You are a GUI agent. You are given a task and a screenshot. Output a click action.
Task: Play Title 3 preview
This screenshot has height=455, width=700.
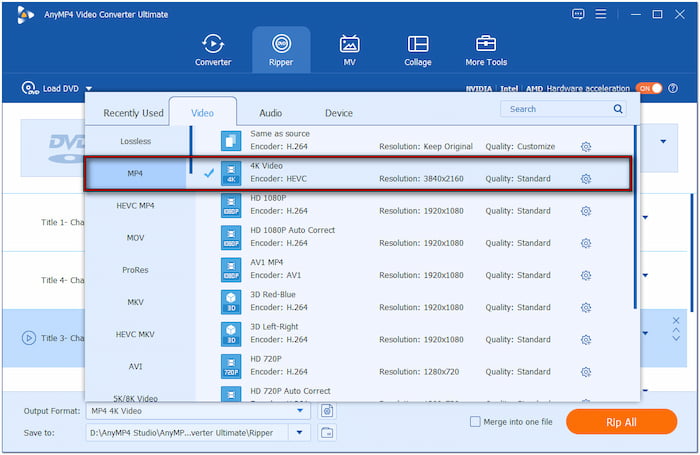pos(29,338)
